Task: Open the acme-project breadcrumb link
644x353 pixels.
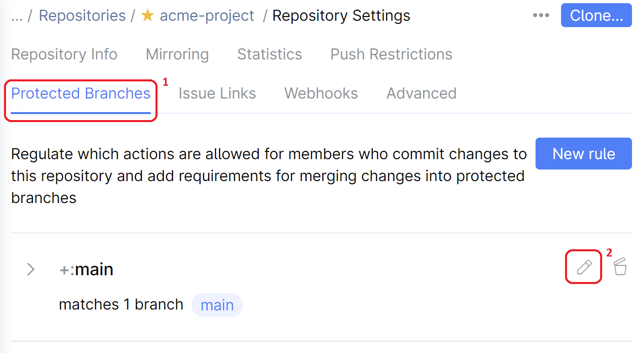Action: click(207, 16)
